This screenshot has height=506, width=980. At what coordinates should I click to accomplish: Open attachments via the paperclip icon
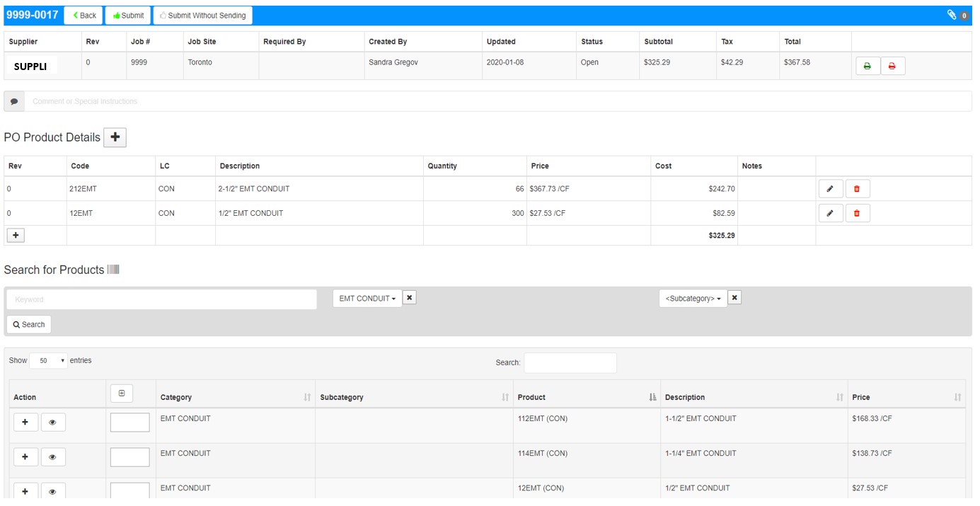(x=952, y=15)
